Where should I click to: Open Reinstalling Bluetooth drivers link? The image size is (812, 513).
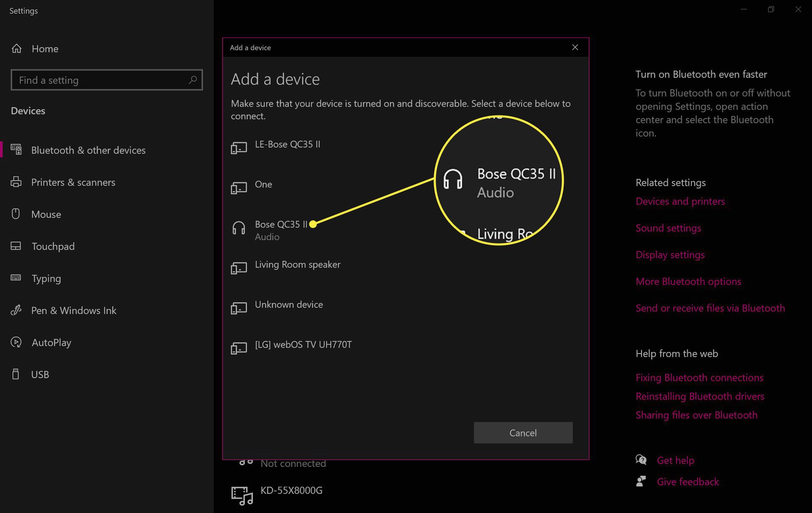coord(700,396)
